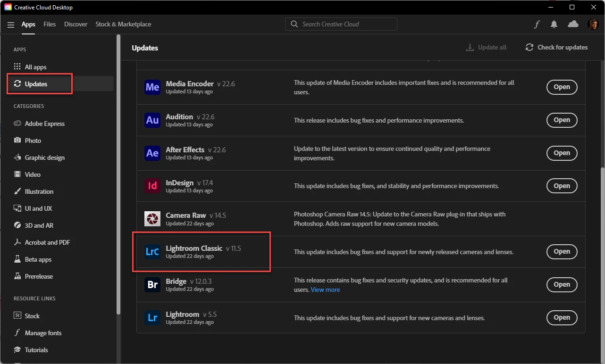Click the Lightroom Lr icon
Image resolution: width=605 pixels, height=364 pixels.
click(x=152, y=318)
